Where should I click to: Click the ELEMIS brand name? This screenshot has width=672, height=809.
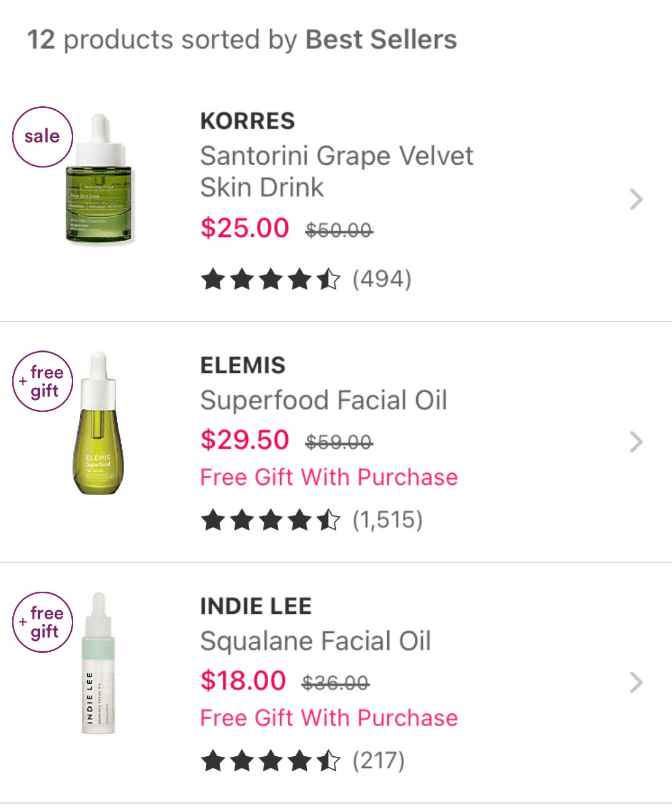pos(242,365)
